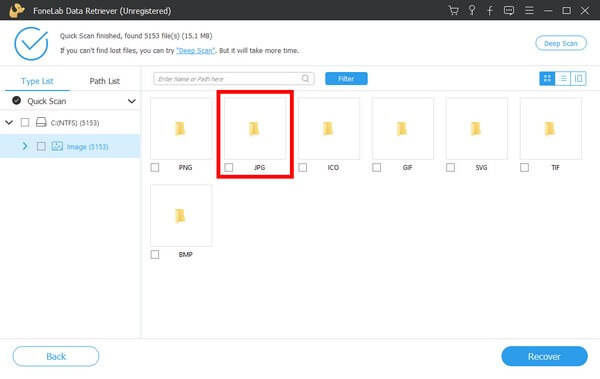Minimize the FoneLab window
Screen dimensions: 600x379
pos(548,10)
